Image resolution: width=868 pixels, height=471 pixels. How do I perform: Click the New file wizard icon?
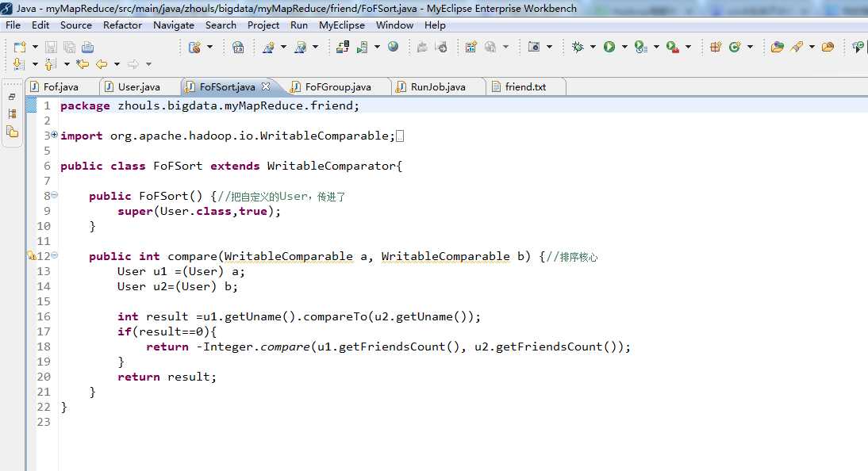pos(20,47)
